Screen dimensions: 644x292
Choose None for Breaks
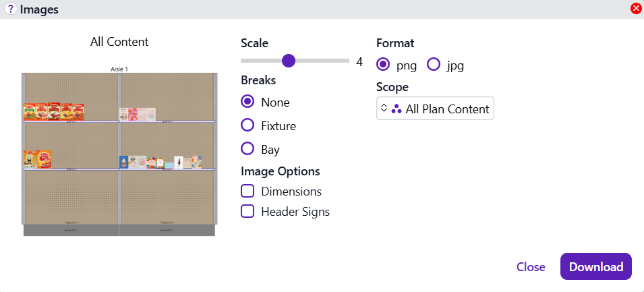pos(247,102)
